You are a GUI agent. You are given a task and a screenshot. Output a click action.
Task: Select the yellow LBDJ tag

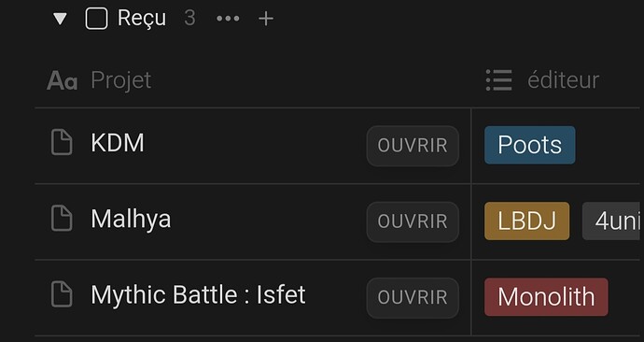[527, 221]
